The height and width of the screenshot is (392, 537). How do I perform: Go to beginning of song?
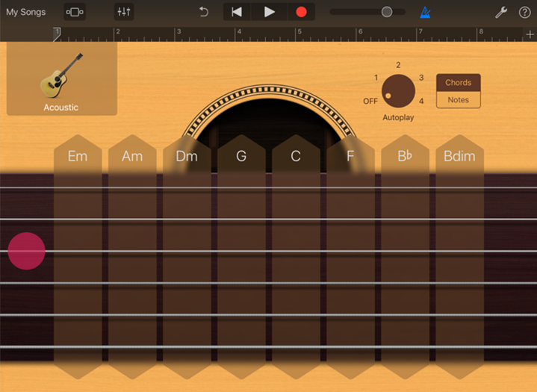[237, 12]
